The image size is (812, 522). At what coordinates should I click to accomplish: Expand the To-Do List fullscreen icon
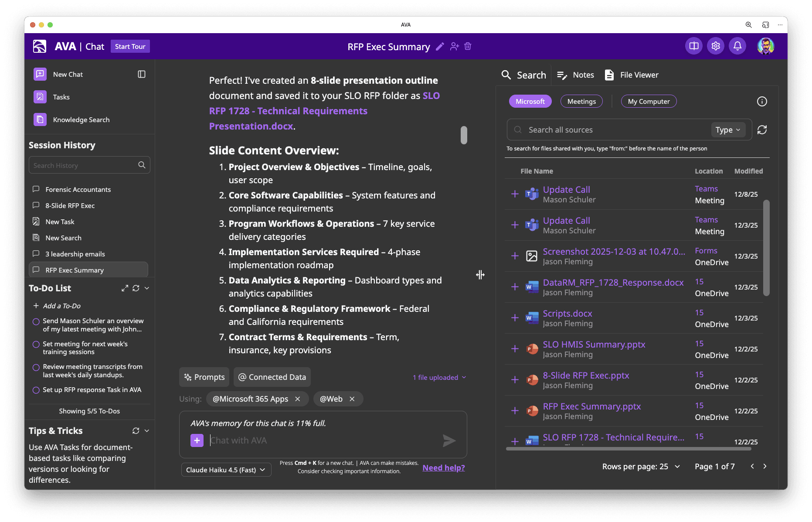point(125,288)
